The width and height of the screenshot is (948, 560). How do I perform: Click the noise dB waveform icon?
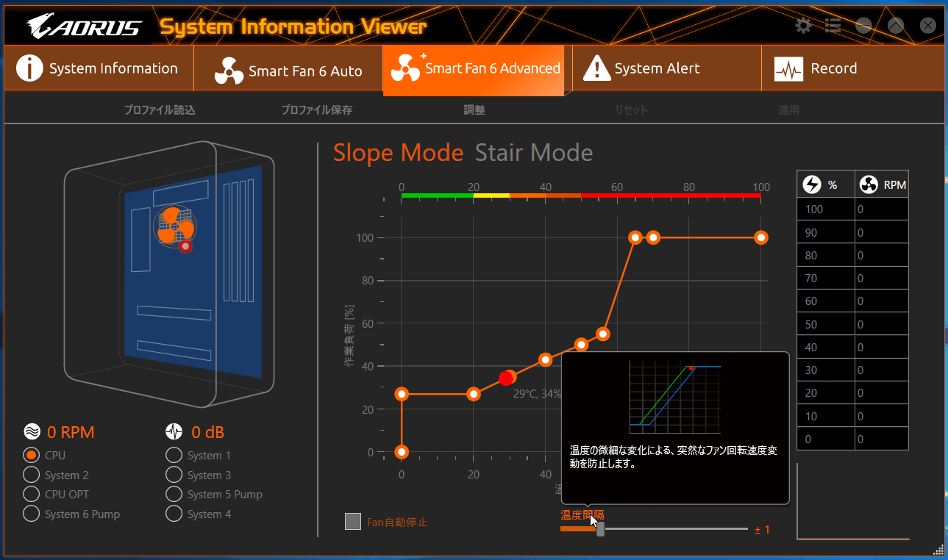click(174, 431)
